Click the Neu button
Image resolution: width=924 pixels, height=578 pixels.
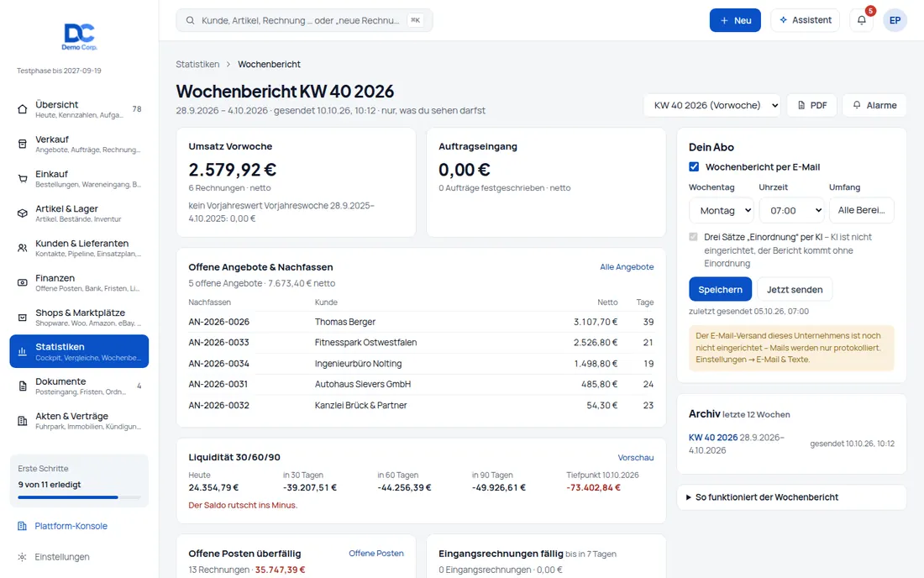coord(735,20)
